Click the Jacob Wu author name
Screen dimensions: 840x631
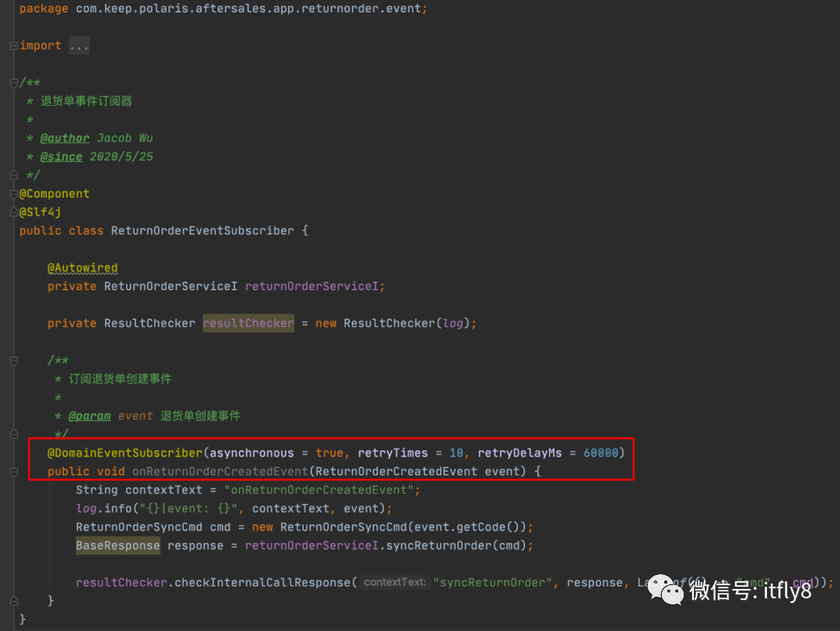[x=124, y=138]
